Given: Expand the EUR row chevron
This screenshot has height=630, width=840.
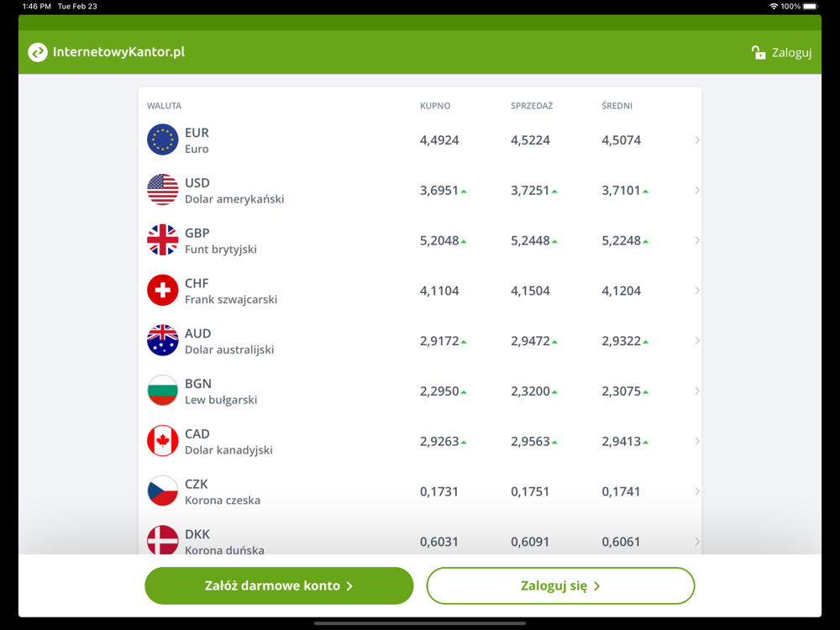Looking at the screenshot, I should (696, 139).
